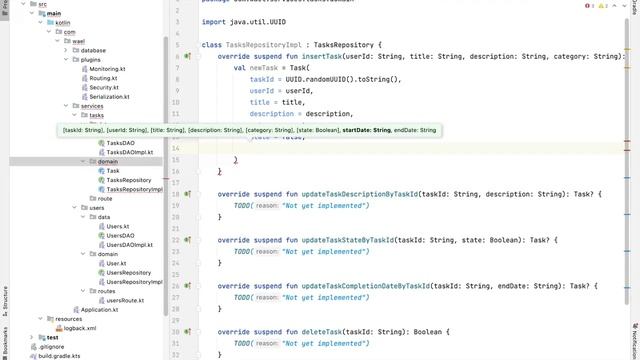Image resolution: width=640 pixels, height=360 pixels.
Task: Select UsersDAOImpl.kt in the project tree
Action: click(x=129, y=245)
